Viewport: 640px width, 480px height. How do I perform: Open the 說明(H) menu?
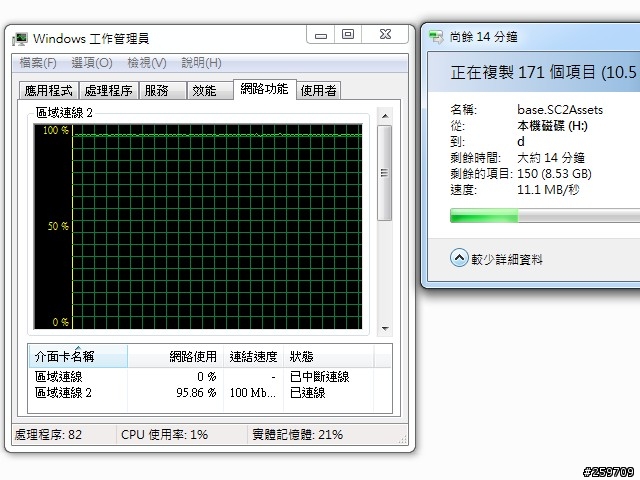click(x=201, y=63)
